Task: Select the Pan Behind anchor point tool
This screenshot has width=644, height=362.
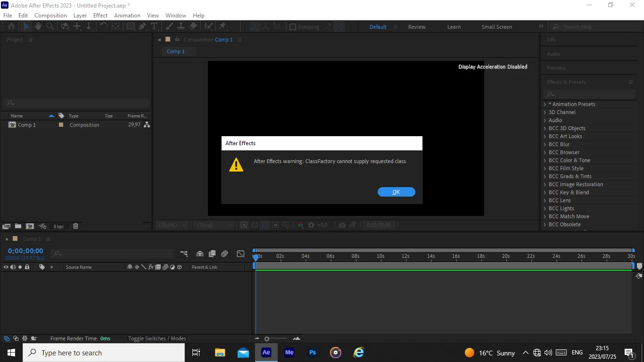Action: (x=116, y=27)
